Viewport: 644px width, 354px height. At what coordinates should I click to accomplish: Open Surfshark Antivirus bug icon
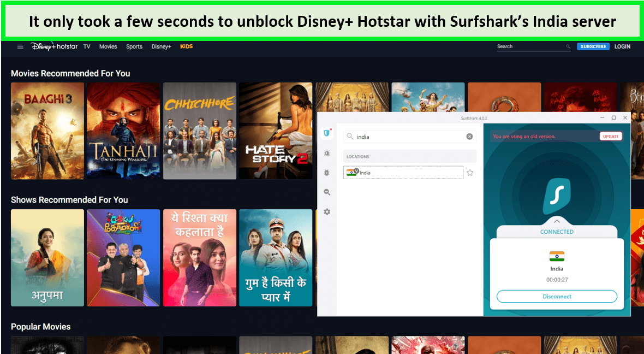pos(327,173)
